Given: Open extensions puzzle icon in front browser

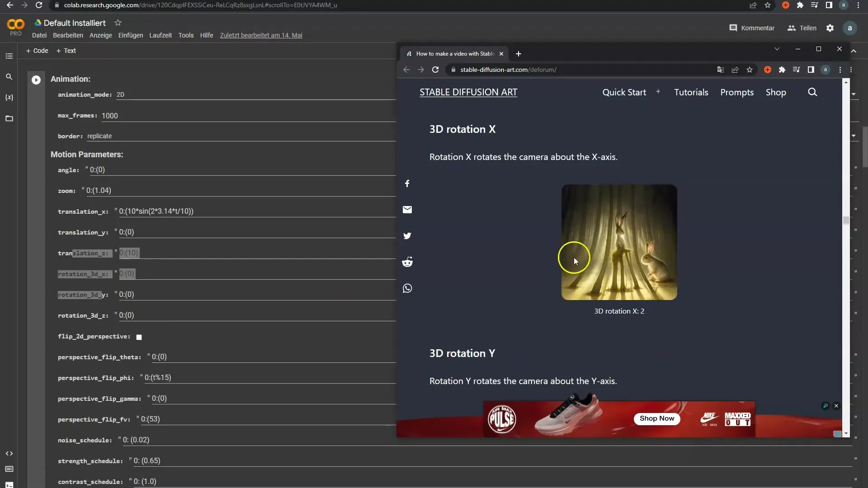Looking at the screenshot, I should tap(782, 70).
